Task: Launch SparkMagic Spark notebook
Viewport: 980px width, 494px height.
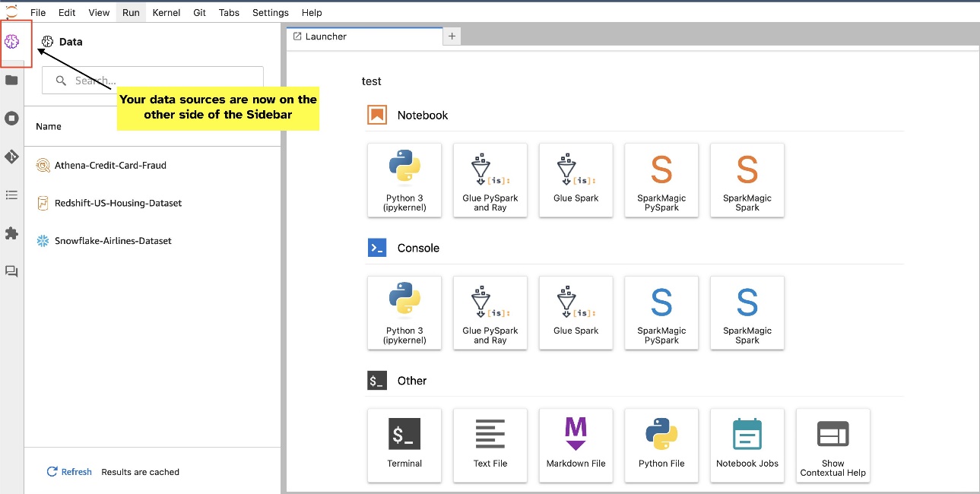Action: pos(747,180)
